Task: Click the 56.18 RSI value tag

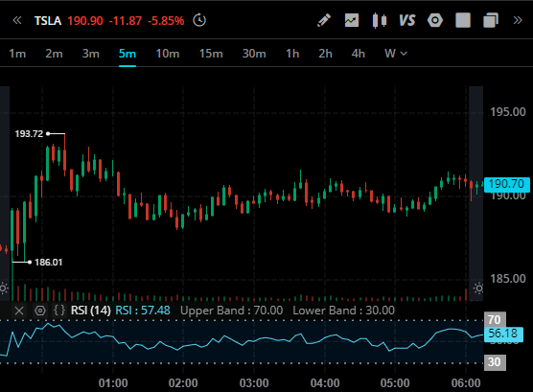Action: (503, 334)
